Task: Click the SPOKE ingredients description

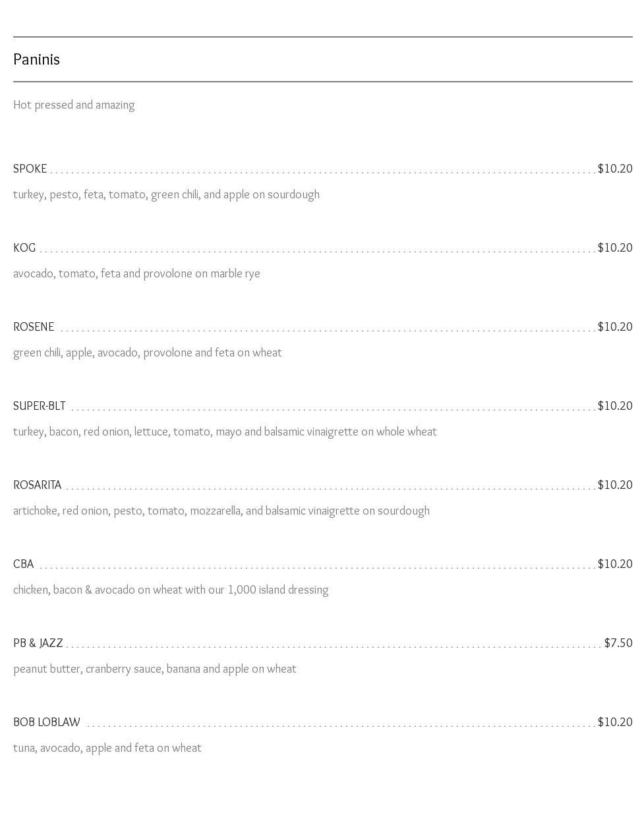Action: coord(166,194)
